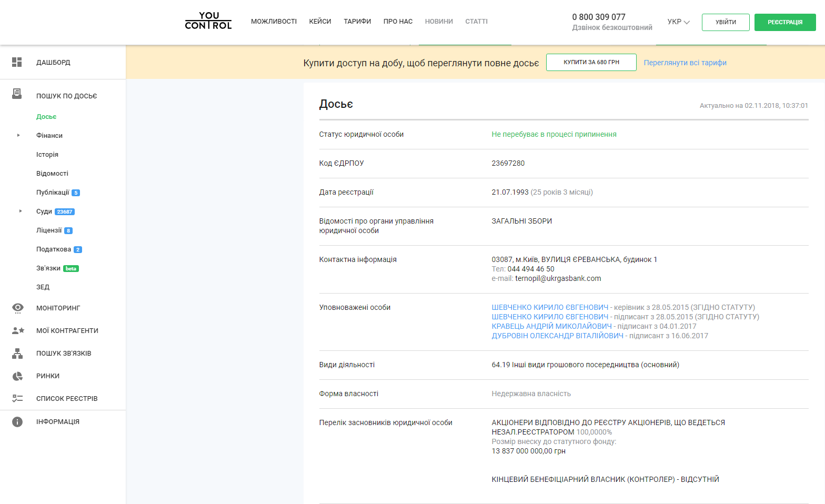Open the УКР language dropdown
The width and height of the screenshot is (825, 504).
pyautogui.click(x=678, y=22)
